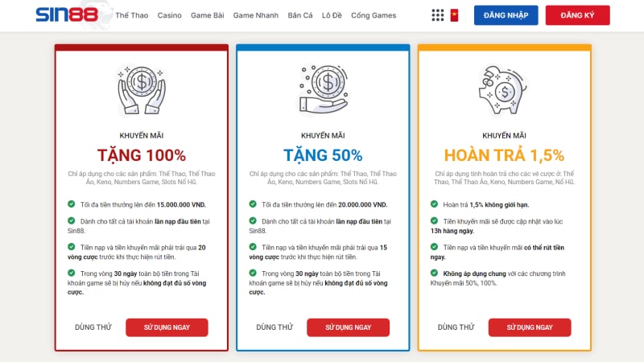
Task: Click the ĐĂNG NHẬP button
Action: coord(506,15)
